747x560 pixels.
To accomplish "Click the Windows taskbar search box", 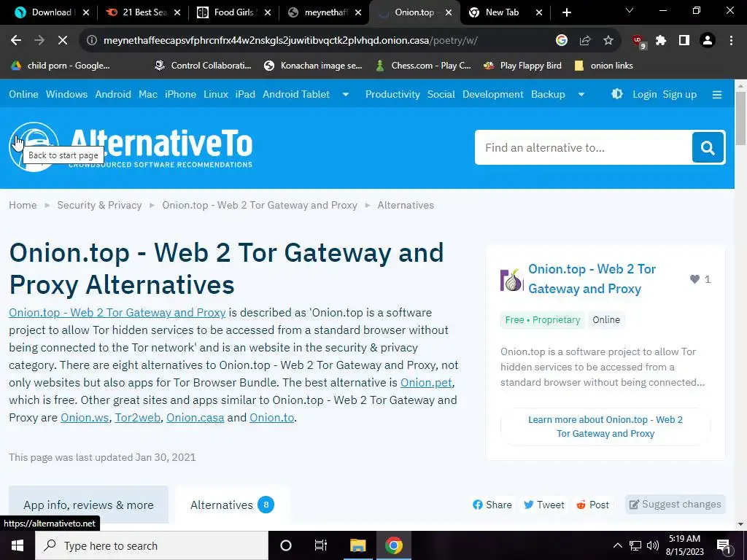I will pyautogui.click(x=152, y=545).
